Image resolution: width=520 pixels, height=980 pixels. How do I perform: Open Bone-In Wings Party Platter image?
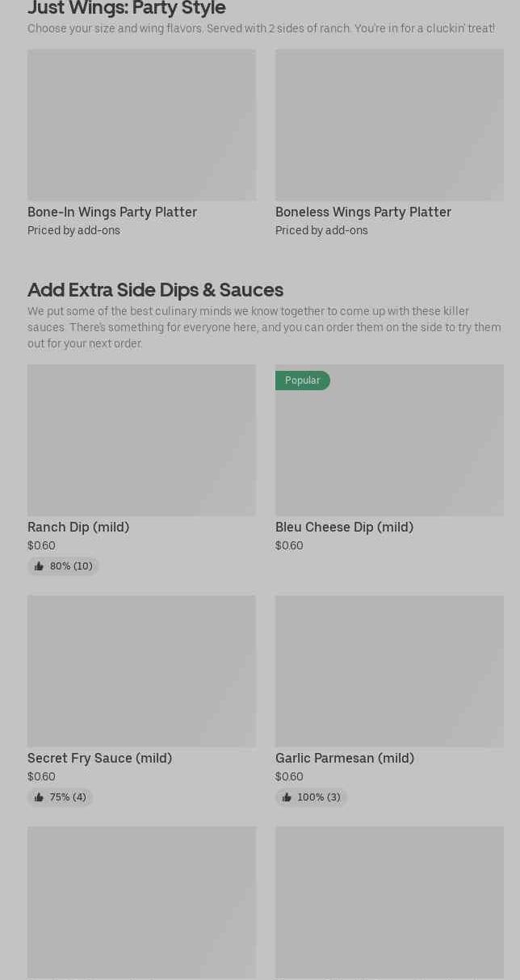tap(141, 124)
